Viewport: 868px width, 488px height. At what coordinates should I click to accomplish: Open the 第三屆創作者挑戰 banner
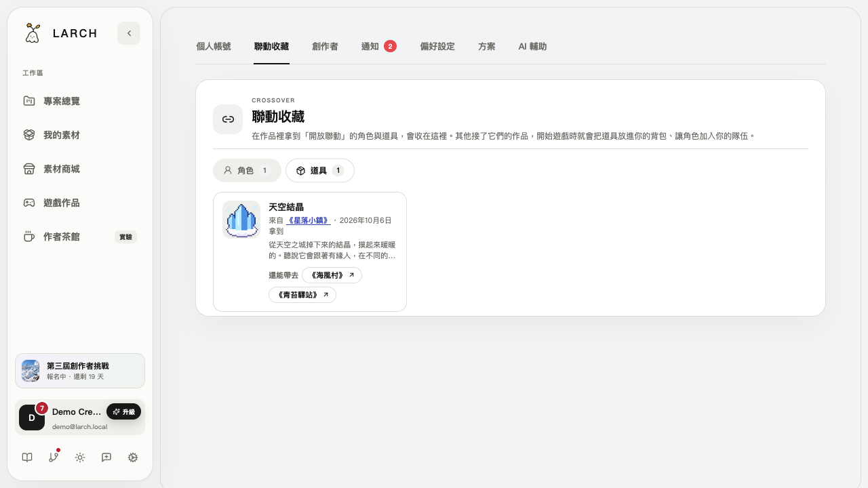point(80,371)
